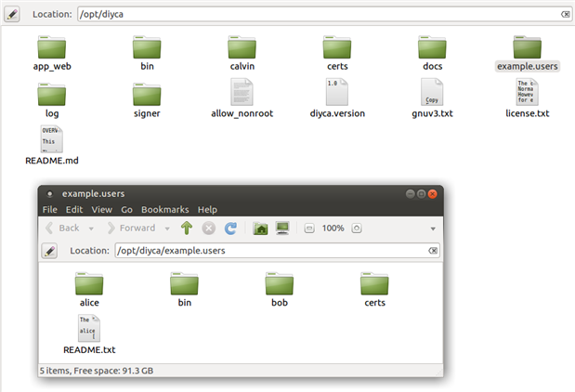Zoom out in example.users window

pos(309,229)
